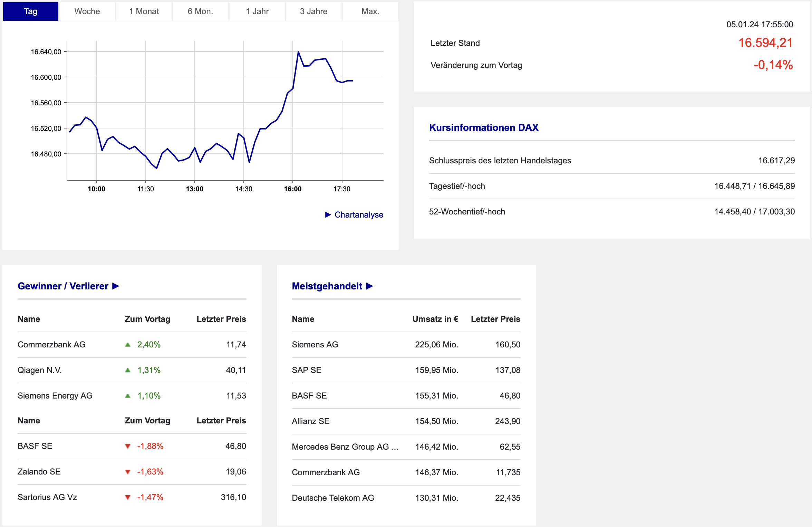Click arrow icon after Meistgehandelt heading
Viewport: 812px width, 527px height.
tap(370, 286)
